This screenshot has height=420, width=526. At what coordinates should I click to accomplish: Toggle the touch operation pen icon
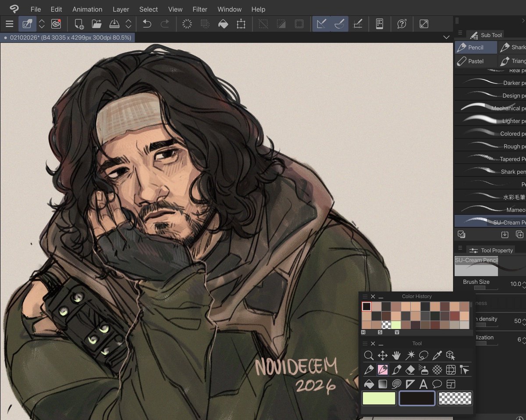[28, 24]
